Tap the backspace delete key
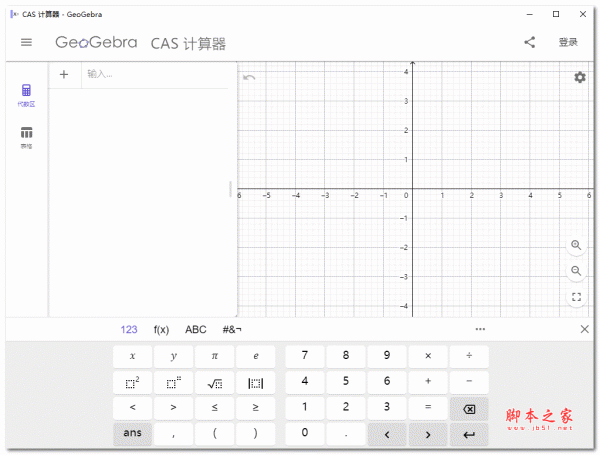Viewport: 600px width, 455px height. click(x=469, y=409)
